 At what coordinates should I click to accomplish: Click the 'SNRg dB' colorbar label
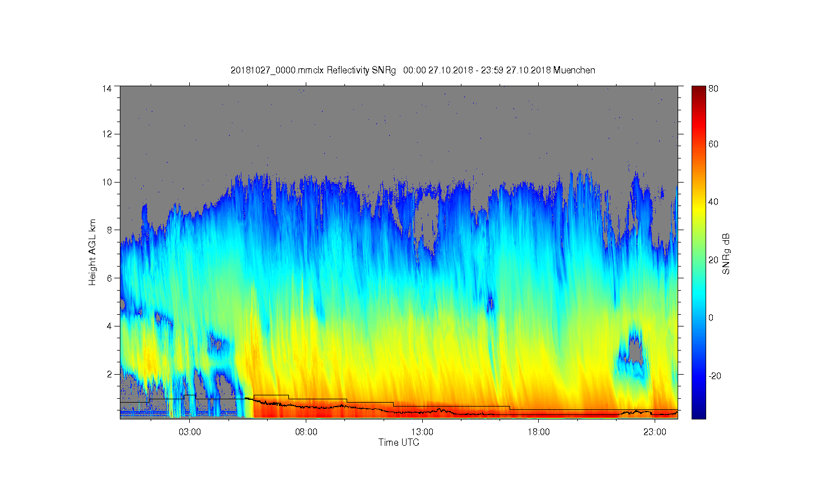[726, 254]
